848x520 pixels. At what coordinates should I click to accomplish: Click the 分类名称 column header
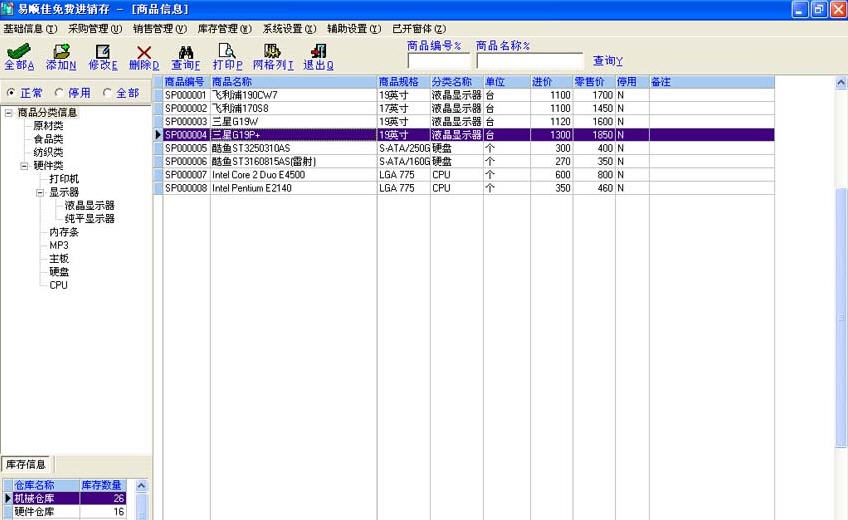[x=456, y=82]
